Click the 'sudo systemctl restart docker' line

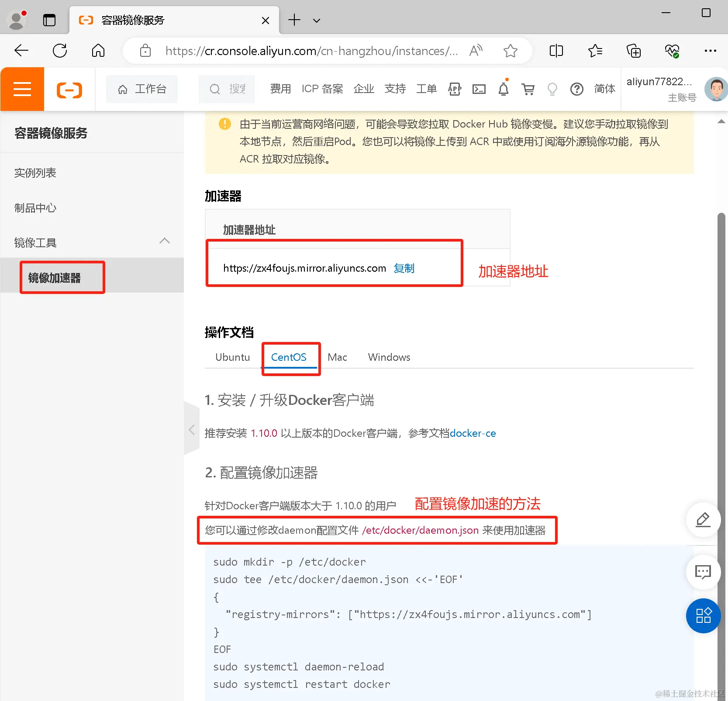click(302, 684)
